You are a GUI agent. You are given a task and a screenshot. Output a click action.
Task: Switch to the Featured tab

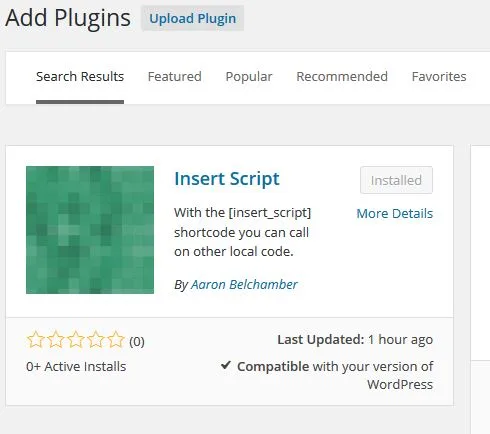[174, 77]
